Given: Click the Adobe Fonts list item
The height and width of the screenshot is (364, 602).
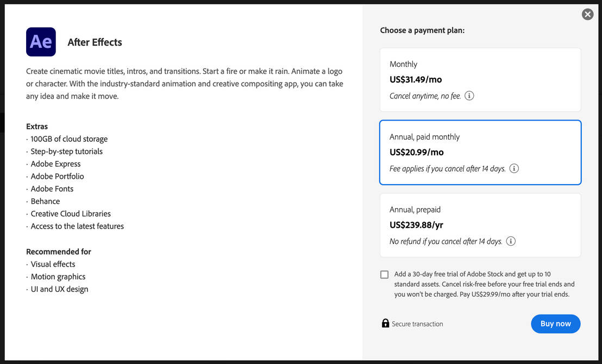Looking at the screenshot, I should pos(52,189).
